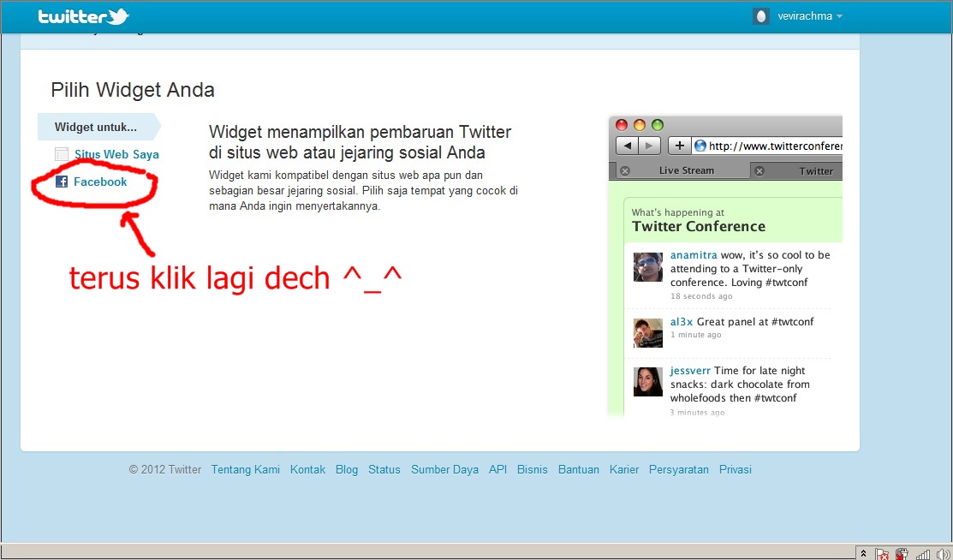
Task: Open the Kontak footer link
Action: click(307, 469)
